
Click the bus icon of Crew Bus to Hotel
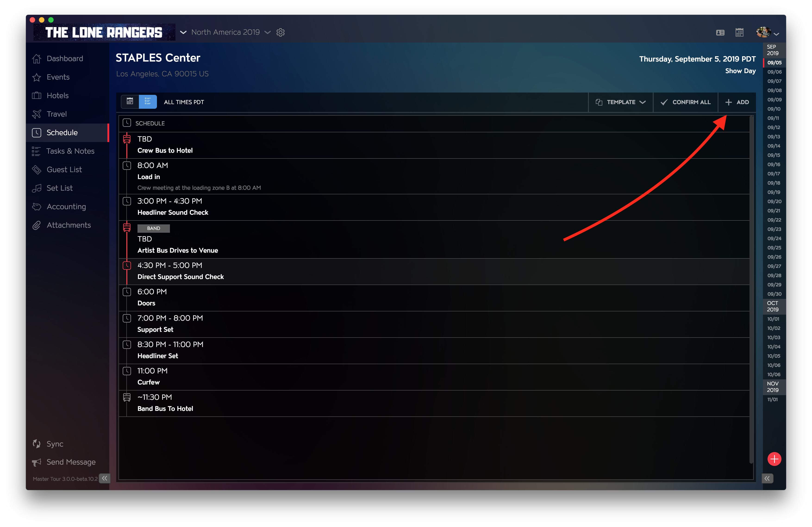point(127,139)
